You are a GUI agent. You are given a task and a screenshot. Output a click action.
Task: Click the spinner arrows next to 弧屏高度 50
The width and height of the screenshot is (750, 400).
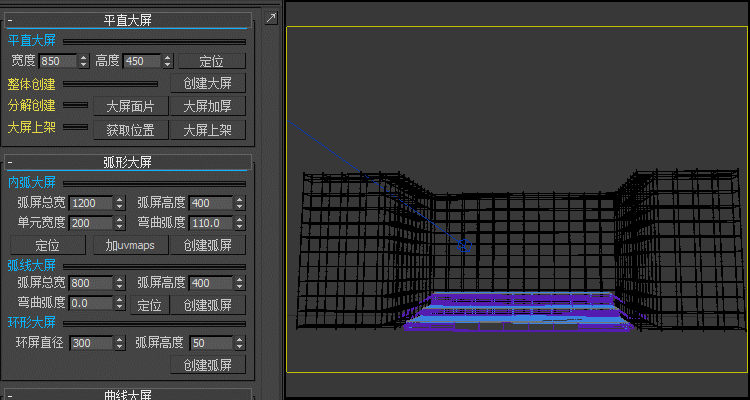[240, 343]
